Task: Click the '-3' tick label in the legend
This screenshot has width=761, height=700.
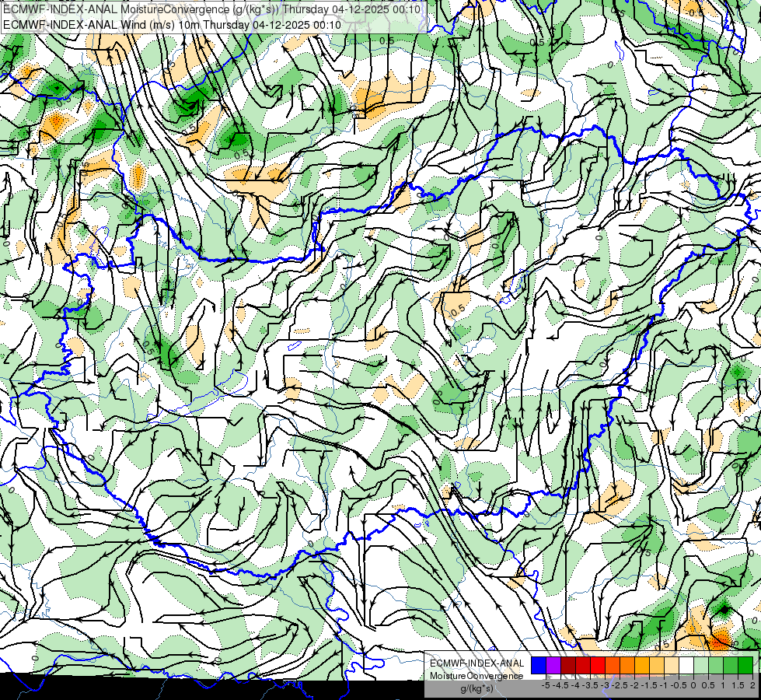Action: (x=606, y=685)
